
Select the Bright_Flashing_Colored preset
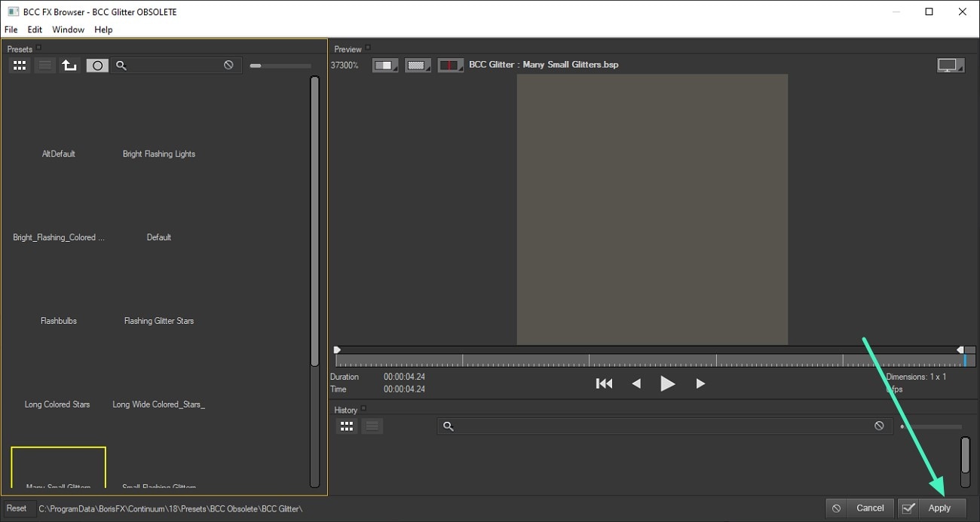point(59,237)
